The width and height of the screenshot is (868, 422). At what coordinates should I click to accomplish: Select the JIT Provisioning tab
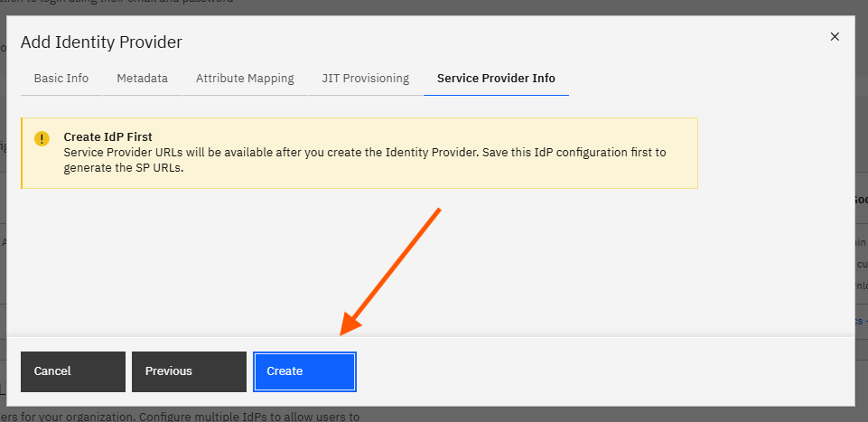[x=366, y=78]
